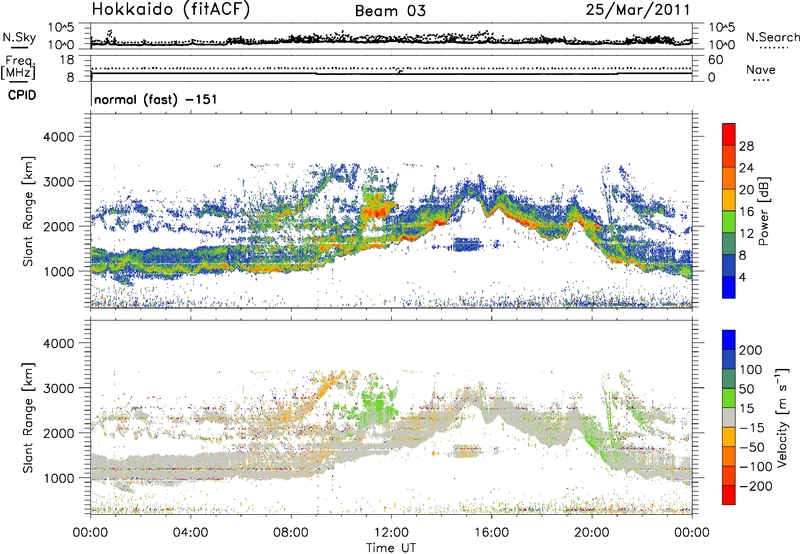The image size is (800, 554).
Task: Click the 'N.Search' legend label
Action: [772, 37]
